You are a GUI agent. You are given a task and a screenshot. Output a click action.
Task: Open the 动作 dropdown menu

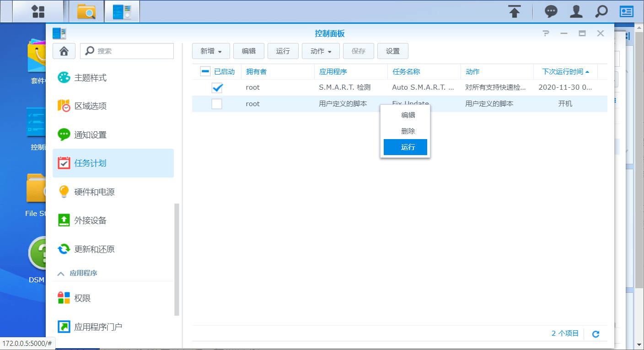point(321,51)
